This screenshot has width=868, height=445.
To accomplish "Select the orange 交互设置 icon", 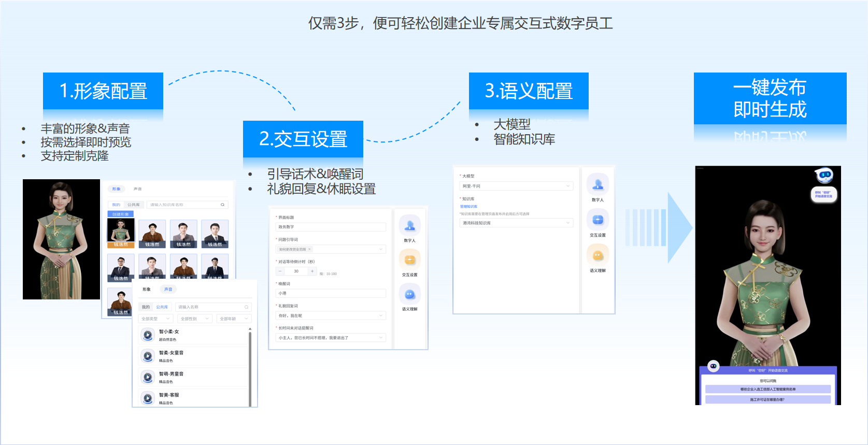I will tap(409, 260).
